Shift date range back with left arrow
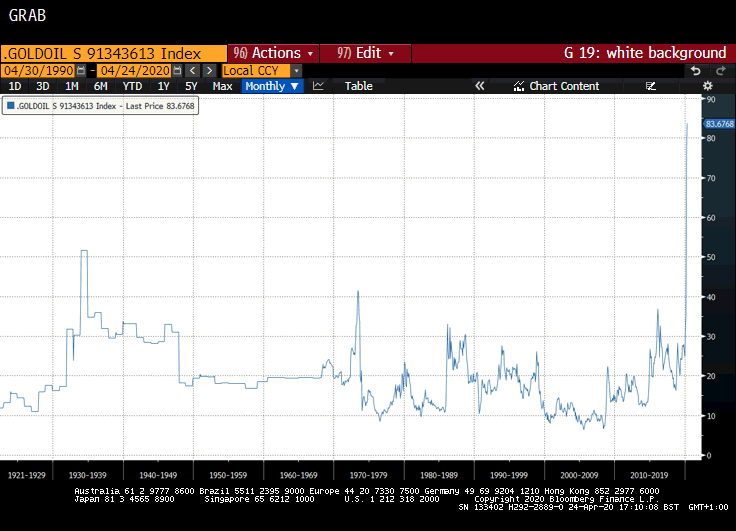The image size is (736, 531). [x=193, y=71]
